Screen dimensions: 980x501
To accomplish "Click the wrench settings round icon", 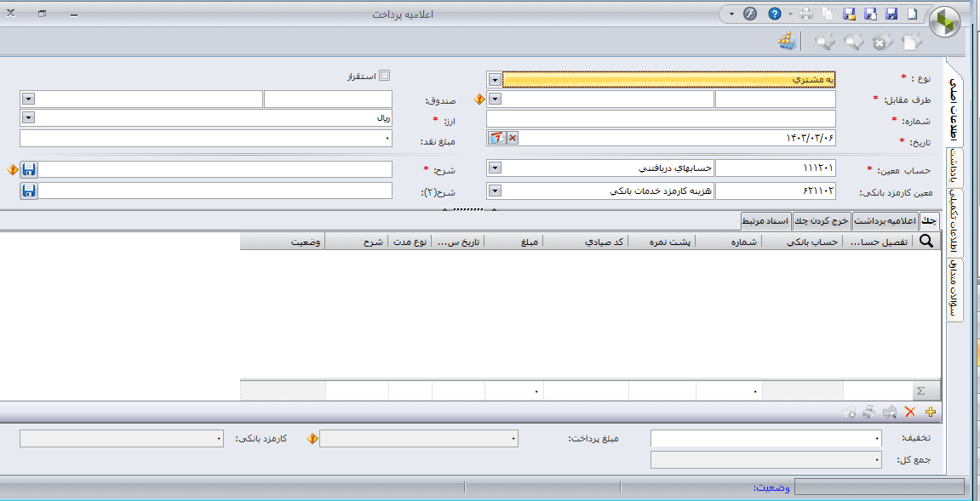I will (x=750, y=14).
